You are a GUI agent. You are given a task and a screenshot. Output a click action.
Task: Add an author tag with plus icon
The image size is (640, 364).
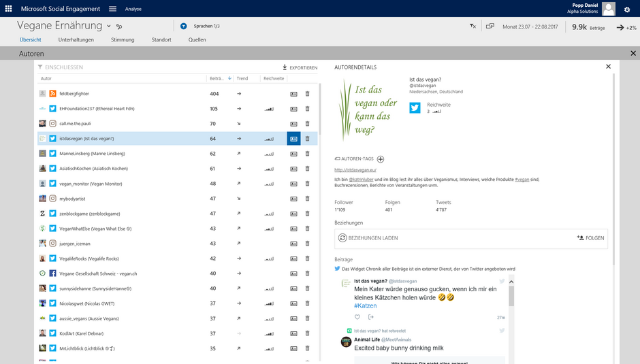coord(381,159)
